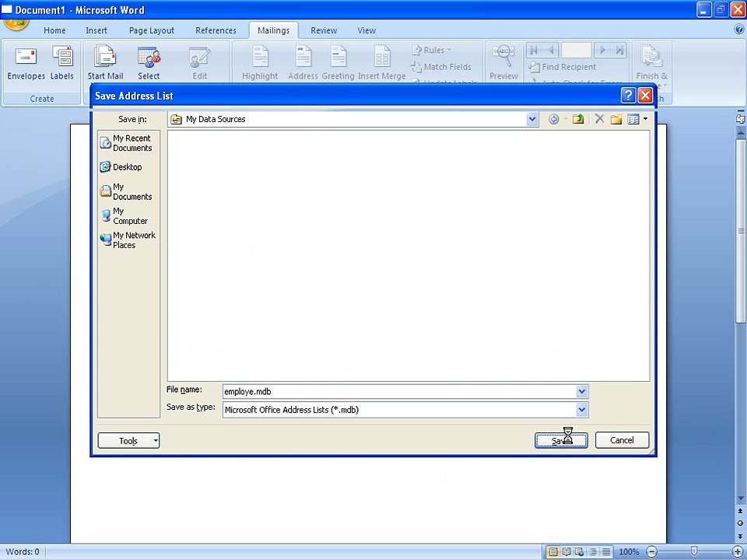Viewport: 747px width, 560px height.
Task: Switch to the References tab
Action: coord(216,30)
